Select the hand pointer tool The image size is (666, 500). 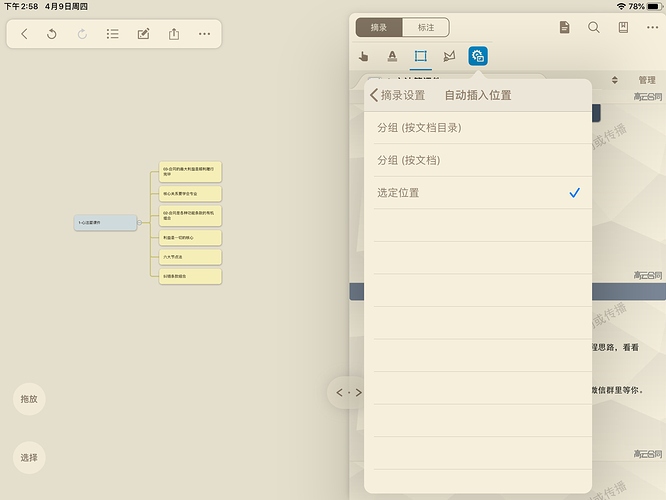pos(364,56)
